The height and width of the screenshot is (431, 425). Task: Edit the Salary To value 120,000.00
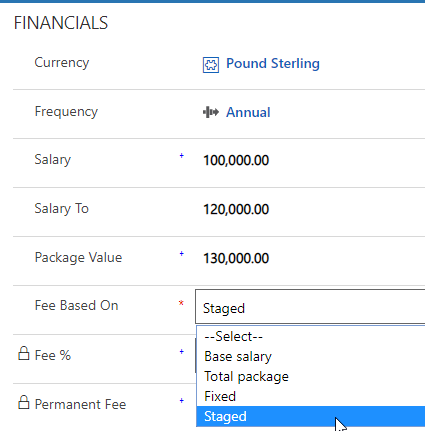click(236, 209)
